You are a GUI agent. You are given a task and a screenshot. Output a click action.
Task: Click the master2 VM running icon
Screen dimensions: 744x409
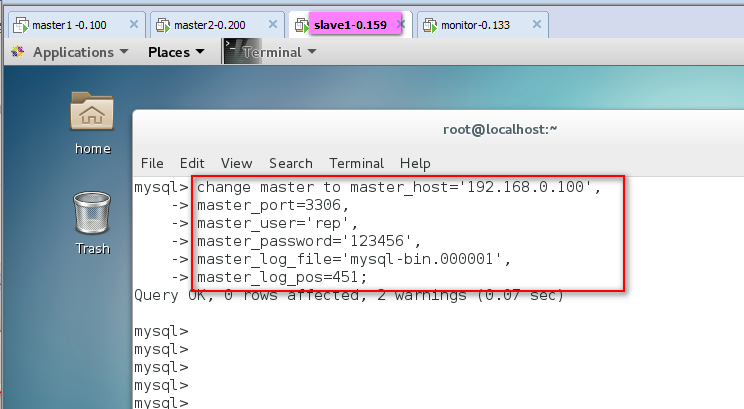(163, 25)
